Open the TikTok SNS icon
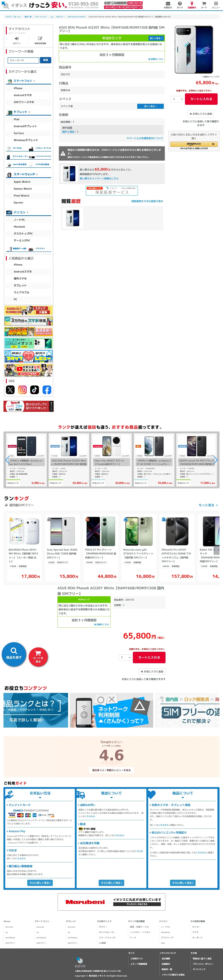Screen dimensions: 223x980 (35, 390)
